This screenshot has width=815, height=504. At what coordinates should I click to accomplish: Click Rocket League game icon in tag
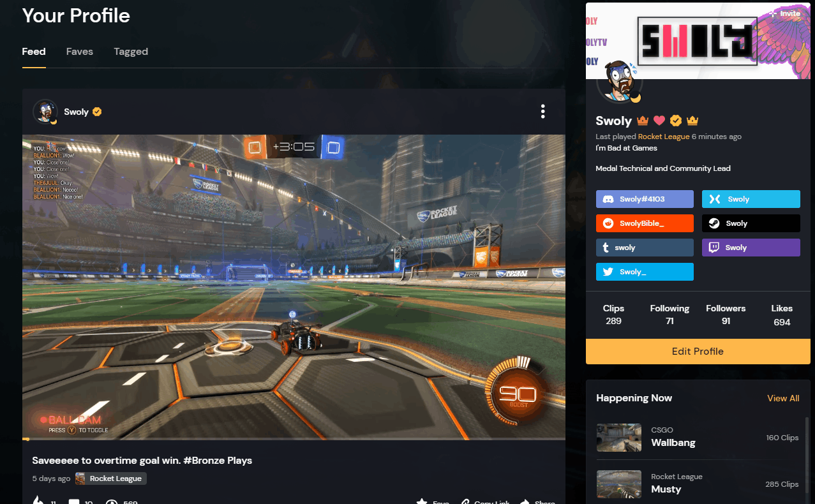(81, 478)
